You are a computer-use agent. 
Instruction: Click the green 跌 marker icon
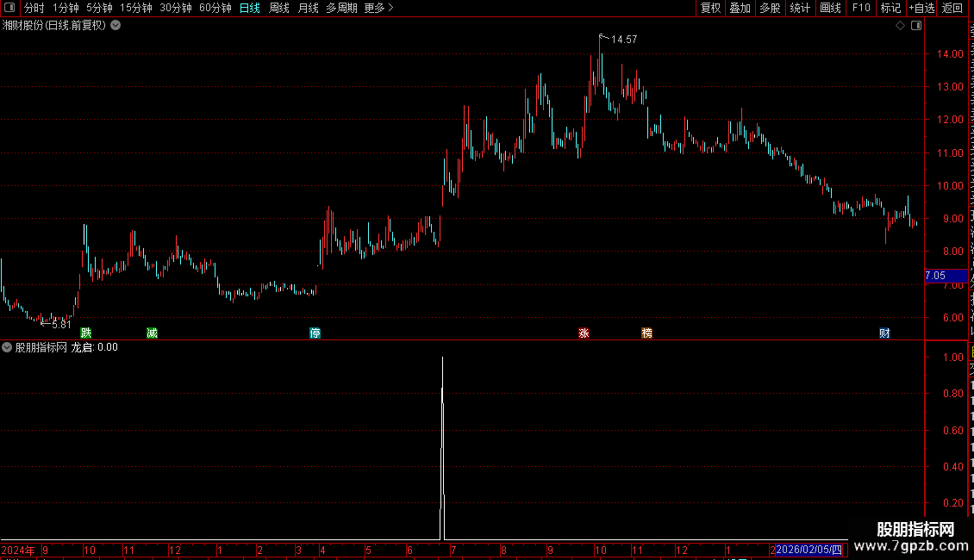tap(86, 333)
